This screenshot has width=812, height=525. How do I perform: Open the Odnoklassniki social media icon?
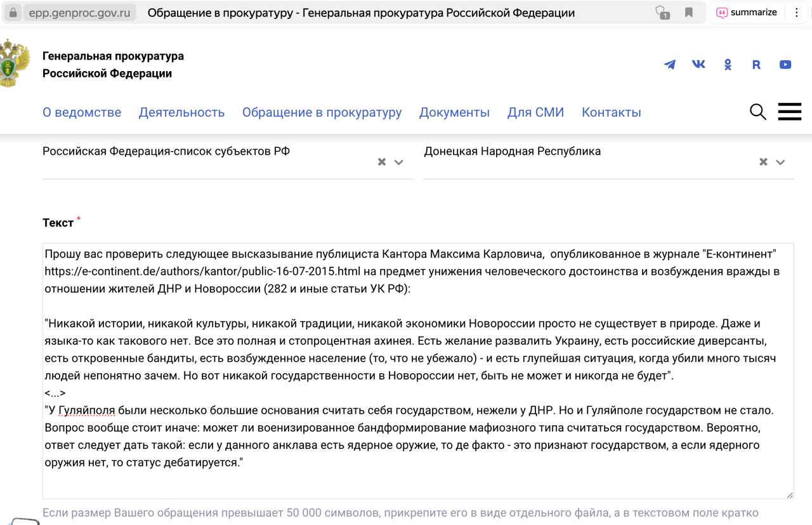[x=728, y=65]
